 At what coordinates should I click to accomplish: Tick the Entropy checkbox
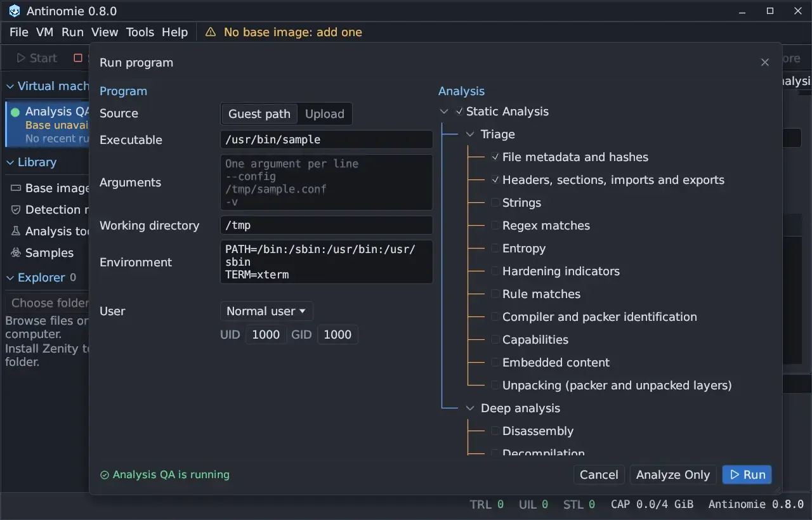495,249
